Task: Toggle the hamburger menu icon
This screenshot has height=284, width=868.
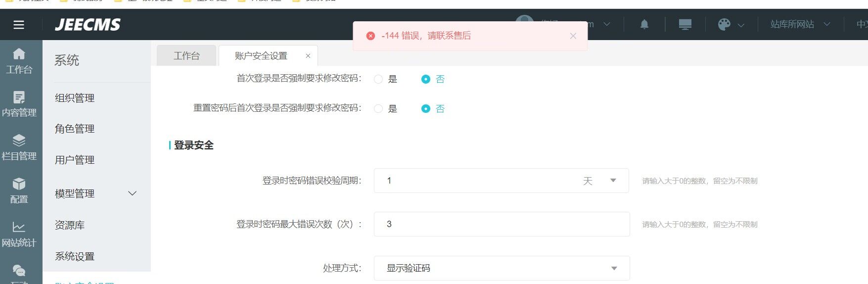Action: coord(19,25)
